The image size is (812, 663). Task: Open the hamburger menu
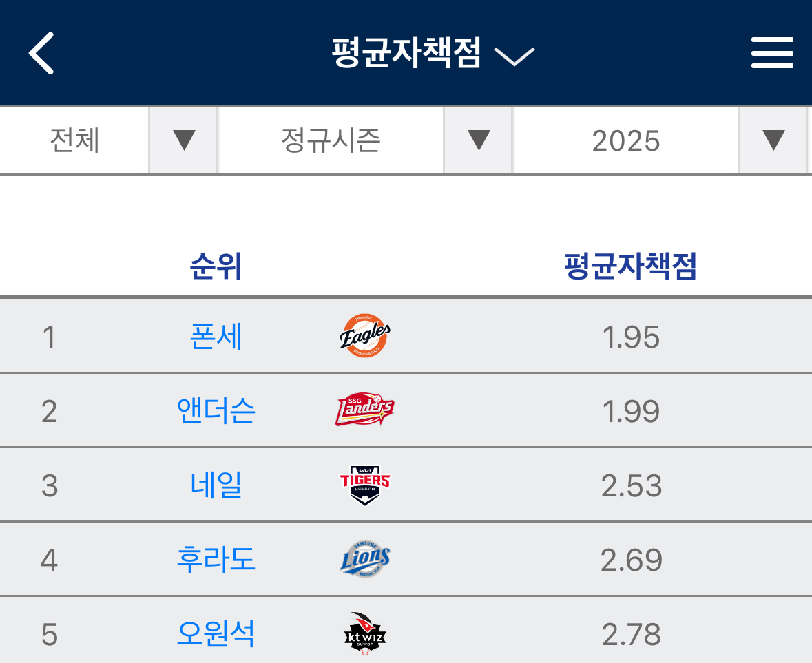772,53
